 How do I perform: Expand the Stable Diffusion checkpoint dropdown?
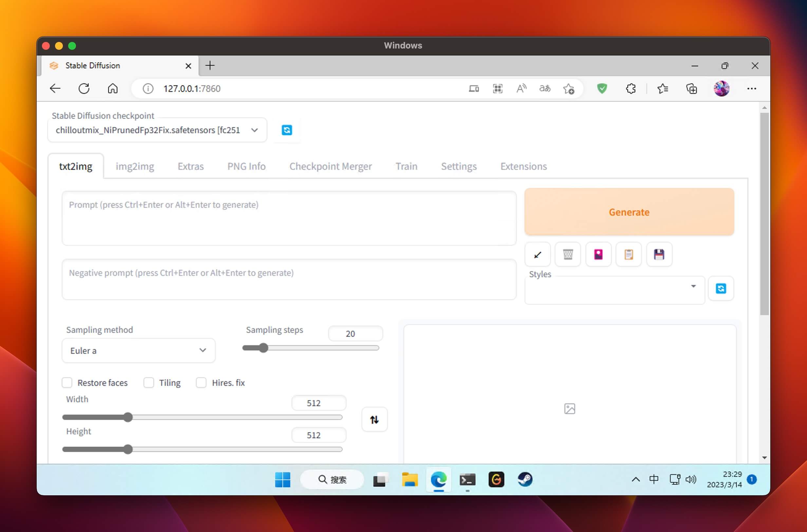(x=158, y=130)
